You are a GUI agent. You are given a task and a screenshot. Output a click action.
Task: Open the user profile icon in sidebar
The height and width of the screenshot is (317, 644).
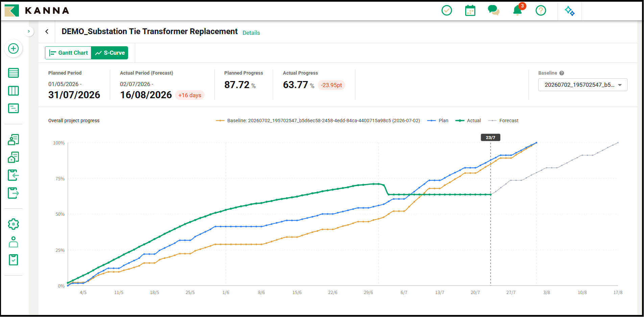14,242
